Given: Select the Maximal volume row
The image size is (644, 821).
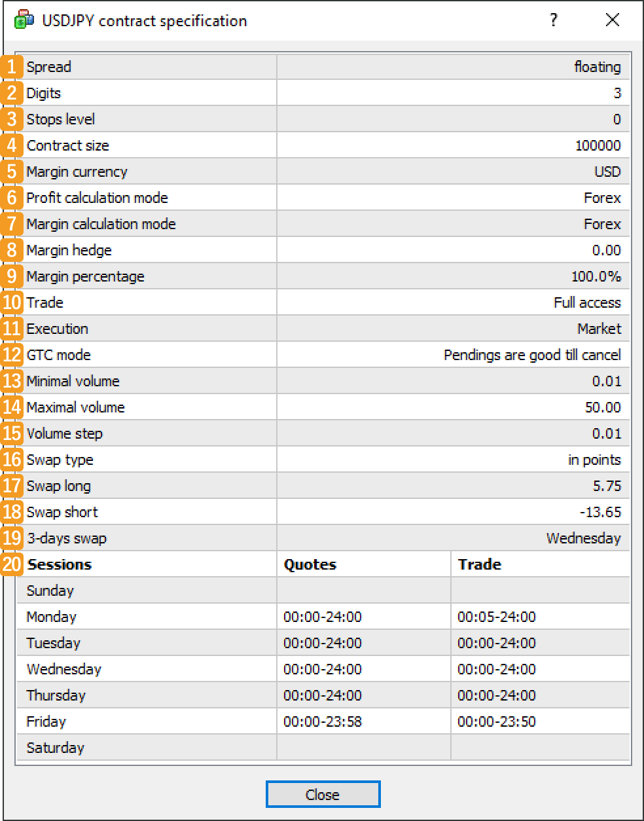Looking at the screenshot, I should [x=322, y=407].
